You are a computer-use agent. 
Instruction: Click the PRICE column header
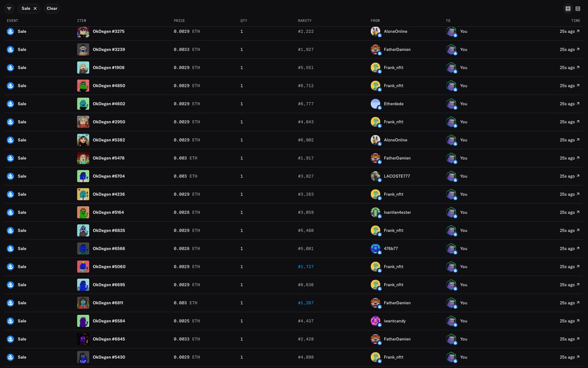(179, 21)
